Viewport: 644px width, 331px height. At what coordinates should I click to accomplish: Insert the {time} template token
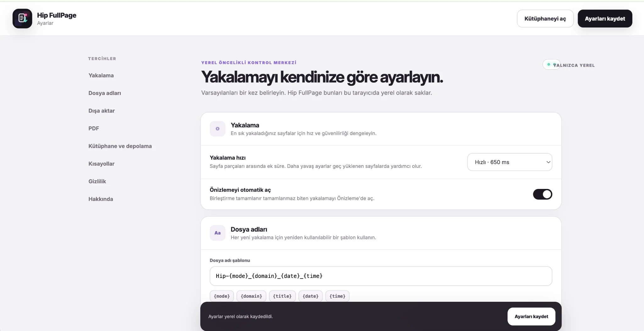(x=337, y=296)
